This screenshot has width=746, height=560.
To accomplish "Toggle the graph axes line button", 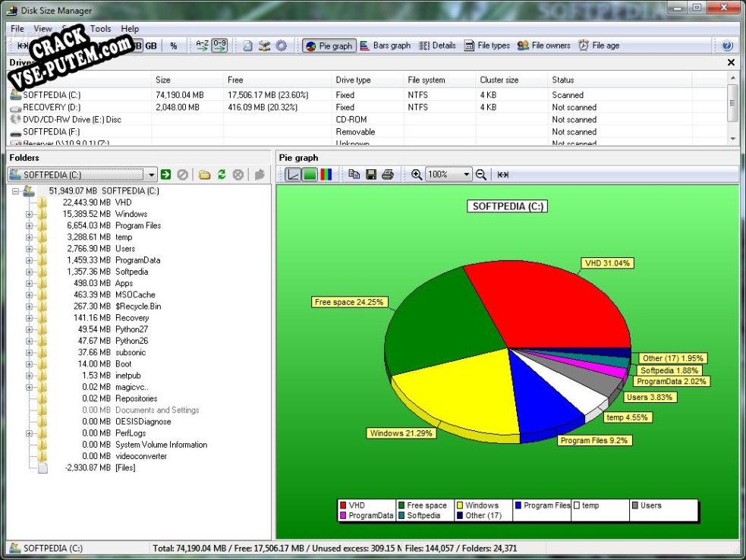I will click(293, 175).
